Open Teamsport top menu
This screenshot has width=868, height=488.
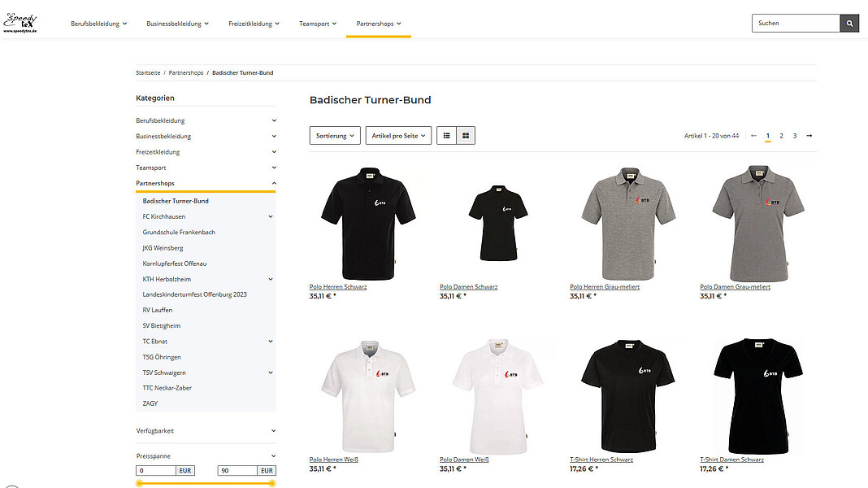click(317, 24)
